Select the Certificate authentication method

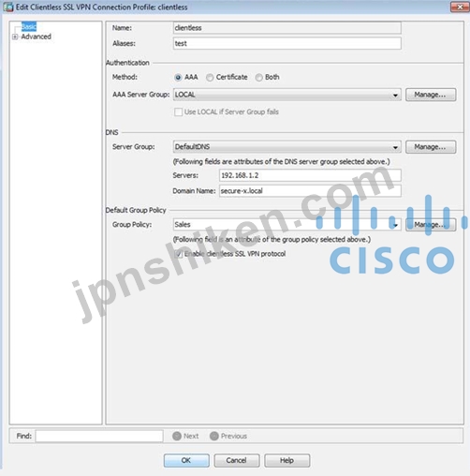(210, 77)
